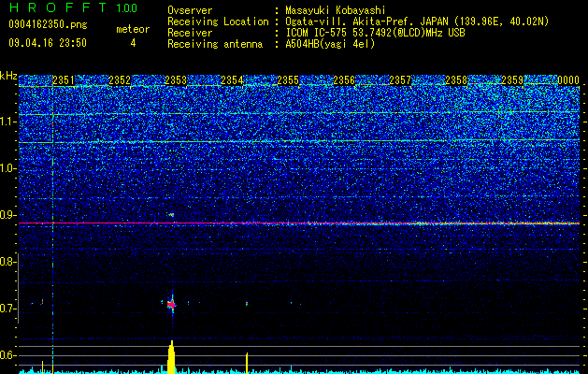This screenshot has height=374, width=588.
Task: Click the 0.7 kHz axis label
Action: click(8, 309)
